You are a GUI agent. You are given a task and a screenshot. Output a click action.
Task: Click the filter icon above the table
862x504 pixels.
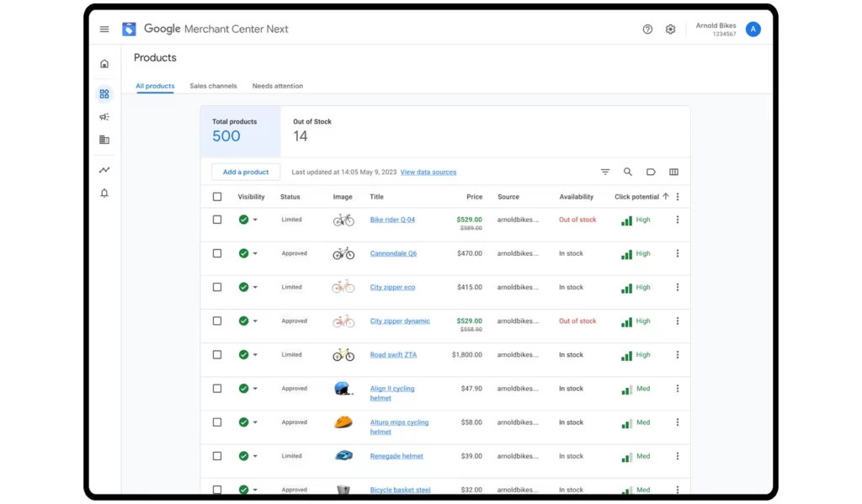tap(605, 172)
